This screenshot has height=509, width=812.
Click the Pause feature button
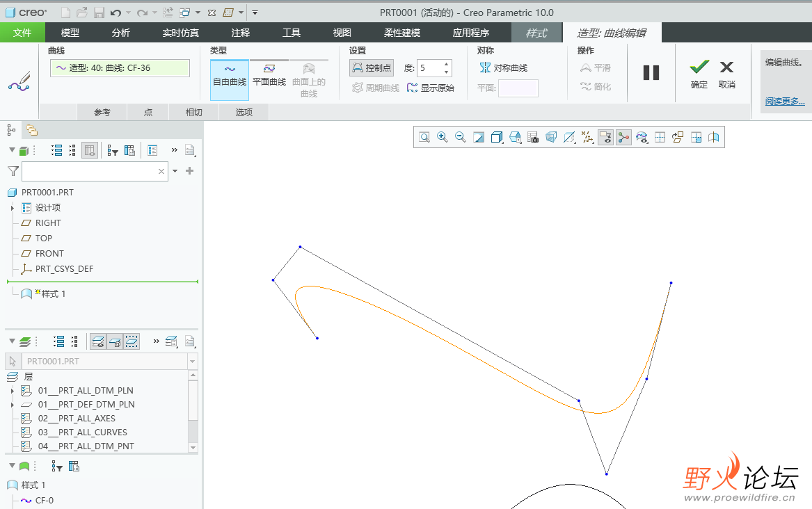pyautogui.click(x=651, y=72)
